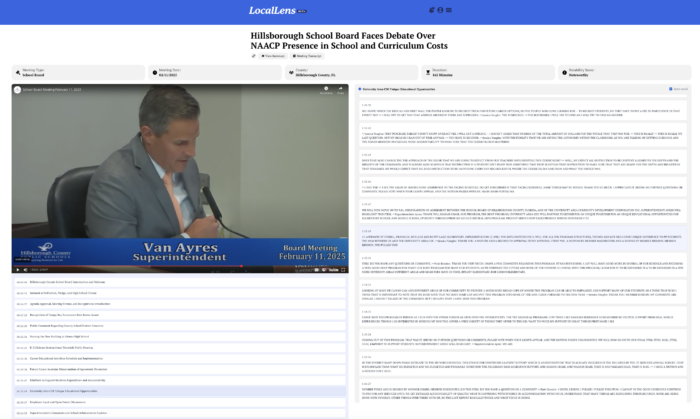This screenshot has width=700, height=419.
Task: Select chapter Superintendent Comments and Updates
Action: tap(180, 413)
